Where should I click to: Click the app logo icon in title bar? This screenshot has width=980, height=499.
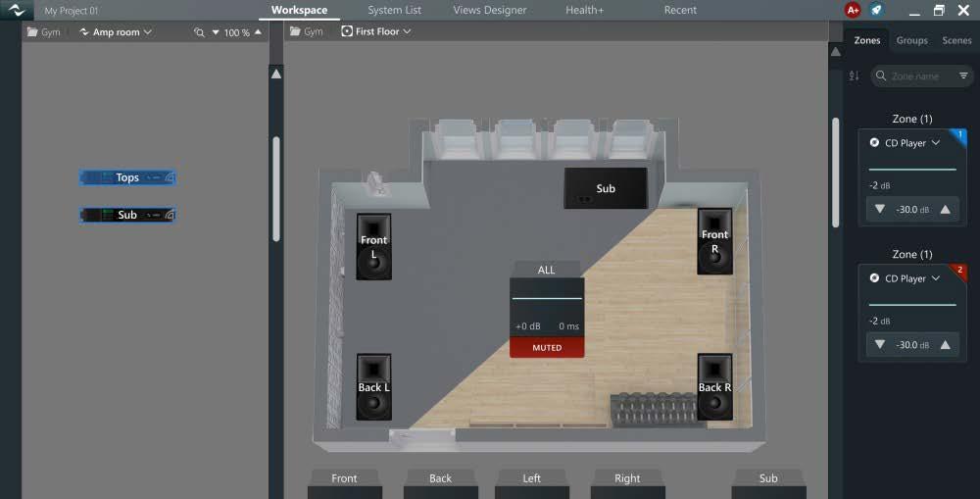click(x=17, y=10)
